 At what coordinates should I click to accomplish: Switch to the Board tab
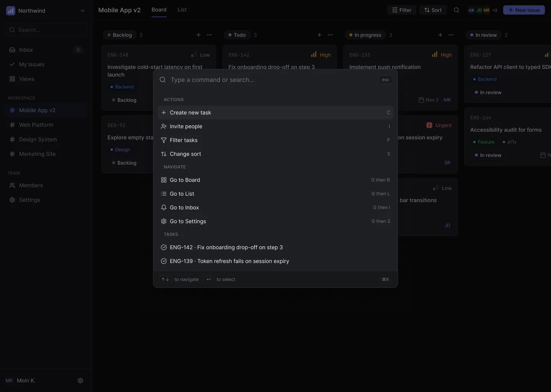(159, 10)
